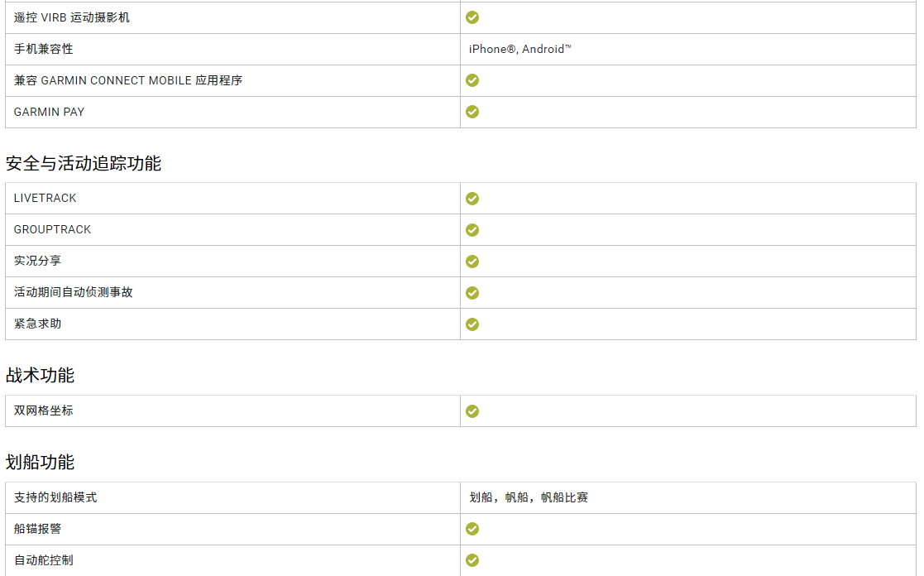Select the 战术功能 section heading
Image resolution: width=924 pixels, height=576 pixels.
pos(40,375)
